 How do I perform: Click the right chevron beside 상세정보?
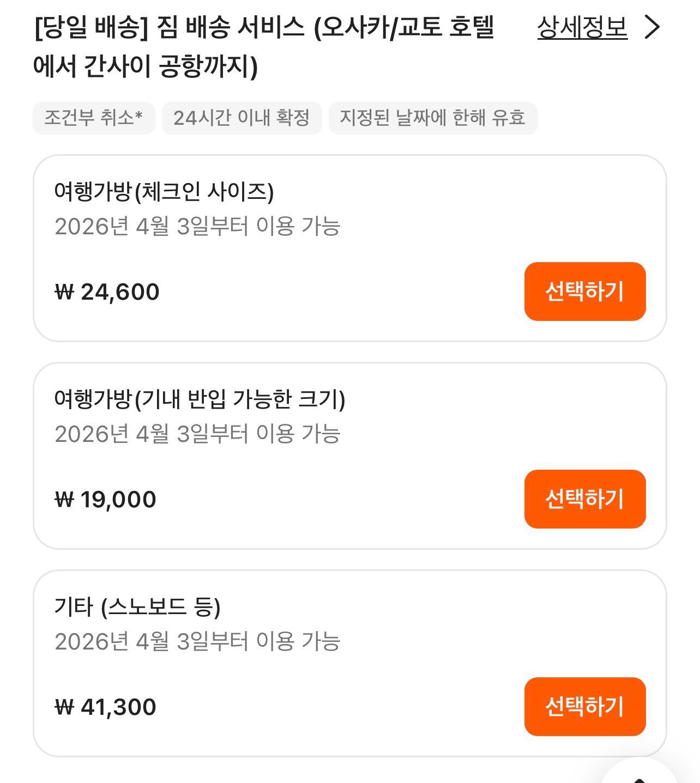pyautogui.click(x=652, y=27)
